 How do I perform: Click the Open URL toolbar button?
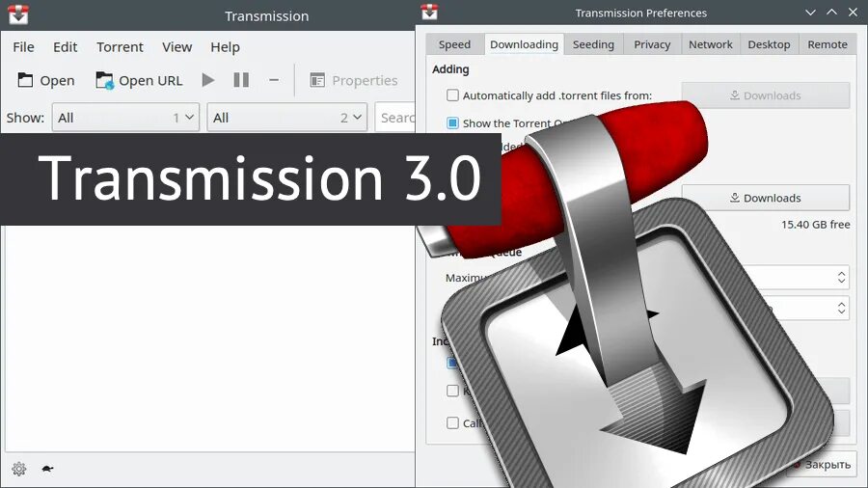click(139, 81)
